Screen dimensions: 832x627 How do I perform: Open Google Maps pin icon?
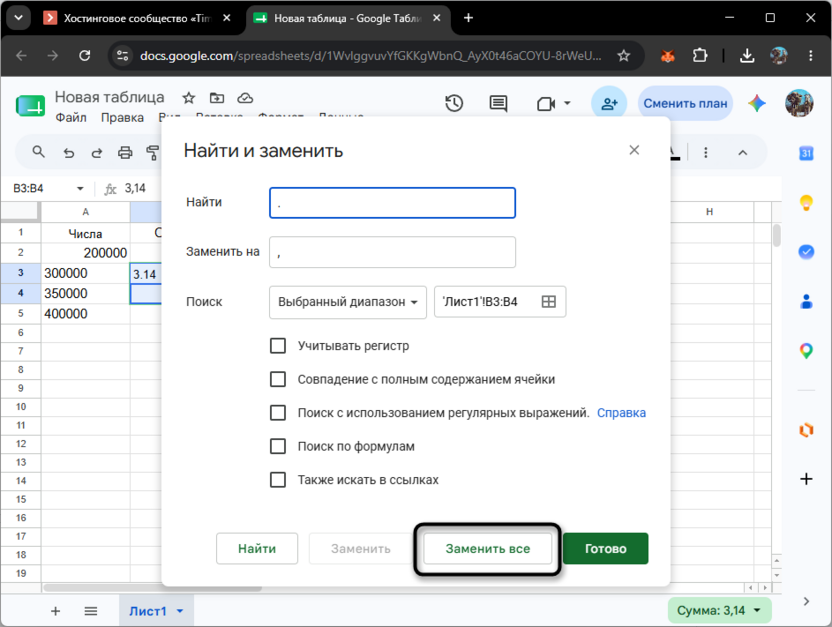coord(806,351)
